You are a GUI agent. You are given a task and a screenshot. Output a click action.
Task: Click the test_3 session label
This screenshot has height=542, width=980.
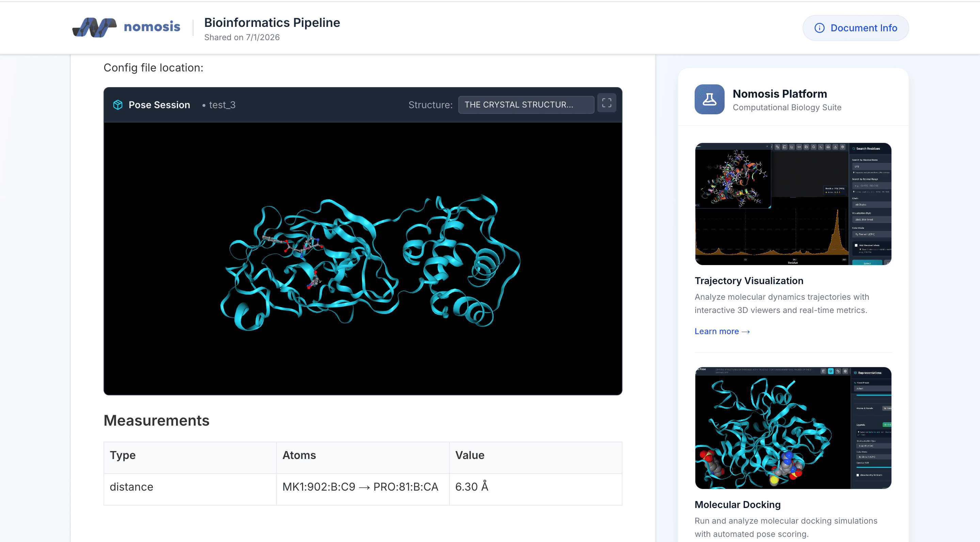(x=222, y=105)
